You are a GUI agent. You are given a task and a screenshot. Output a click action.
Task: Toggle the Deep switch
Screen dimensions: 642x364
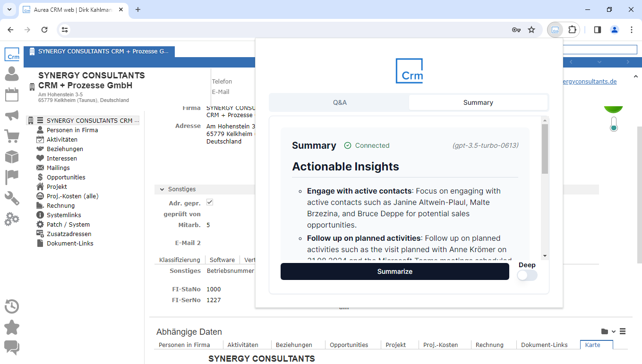click(527, 275)
